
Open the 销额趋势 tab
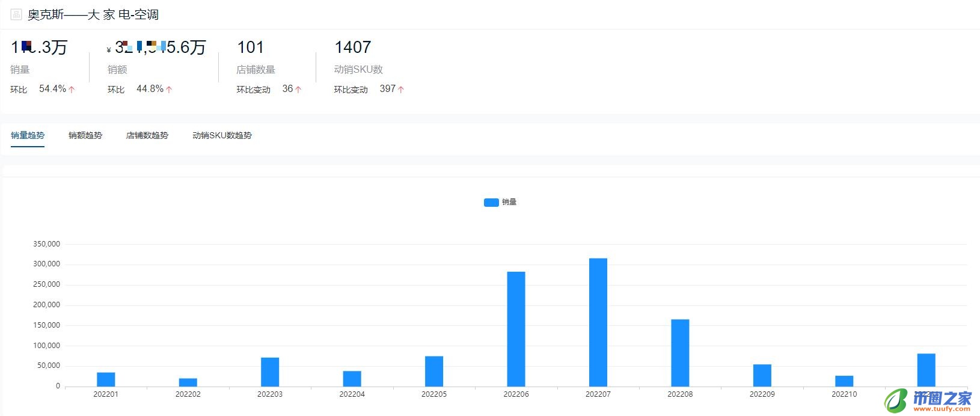point(85,135)
